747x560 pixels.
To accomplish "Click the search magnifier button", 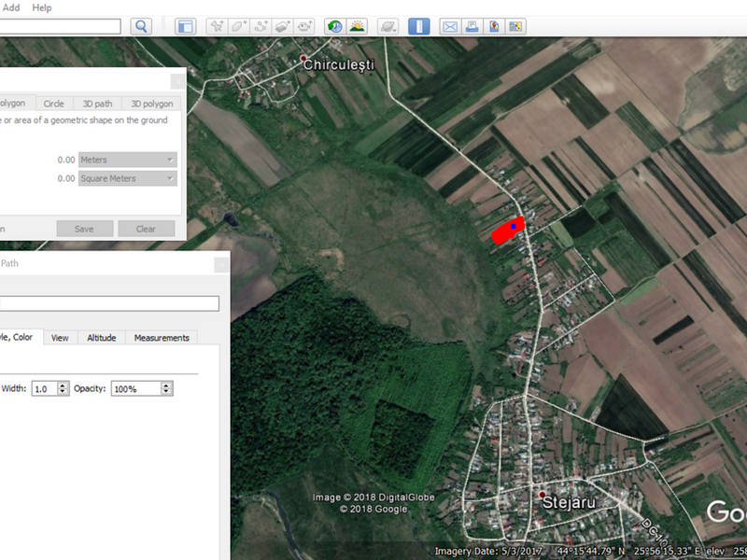I will pos(141,26).
